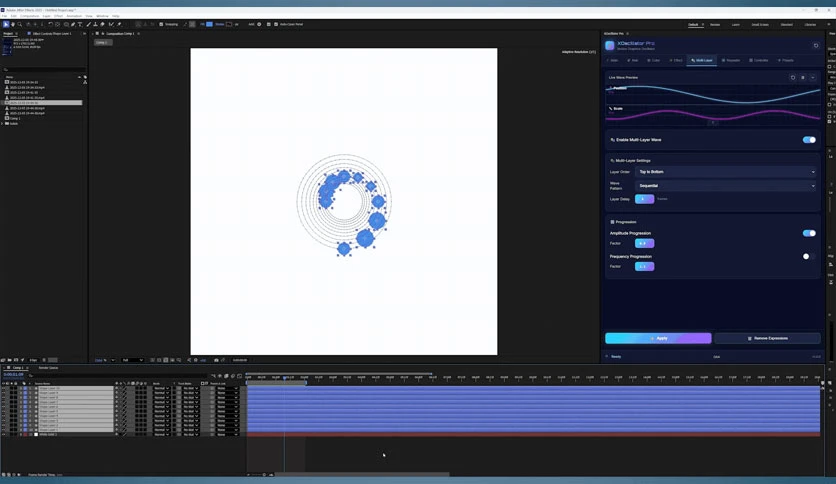Viewport: 836px width, 484px height.
Task: Select the Brush tool
Action: click(89, 24)
